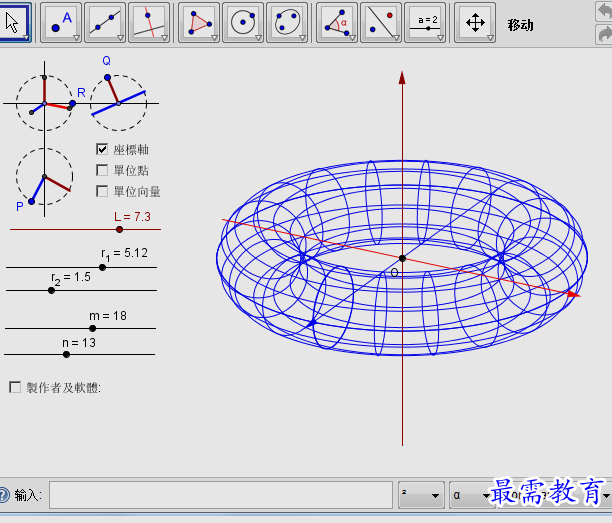Viewport: 612px width, 523px height.
Task: Enable the 單位向量 checkbox
Action: 102,191
